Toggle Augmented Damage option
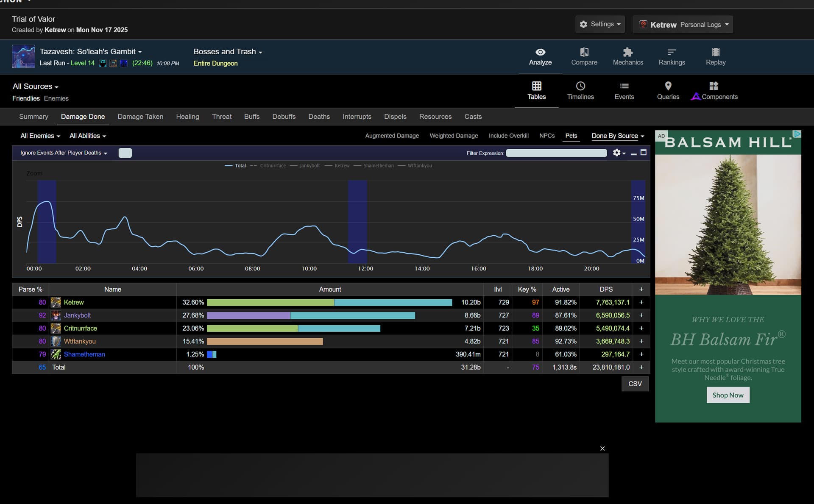The height and width of the screenshot is (504, 814). 392,136
